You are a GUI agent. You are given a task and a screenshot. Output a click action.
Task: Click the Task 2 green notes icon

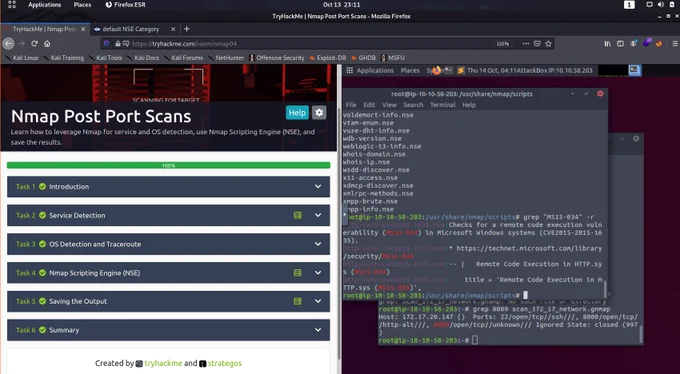point(298,215)
